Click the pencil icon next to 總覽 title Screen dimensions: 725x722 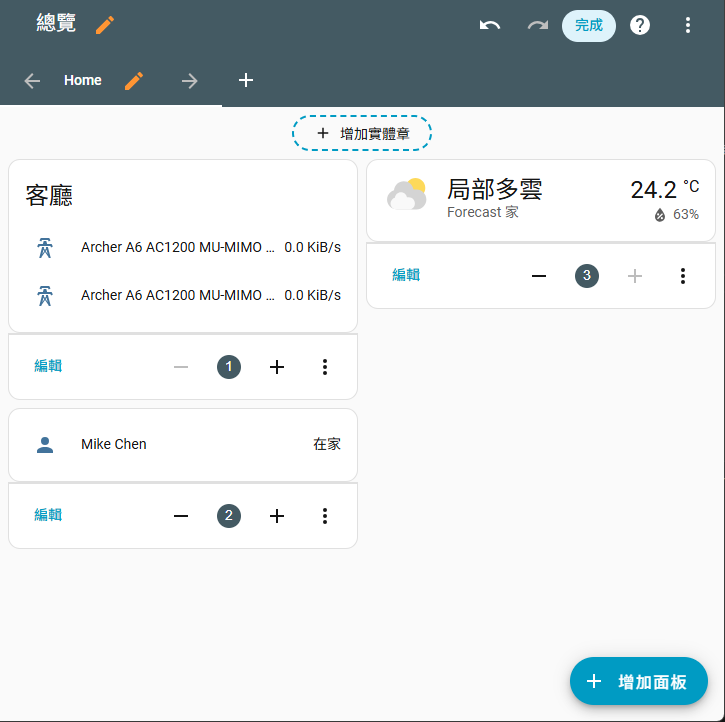pos(105,25)
